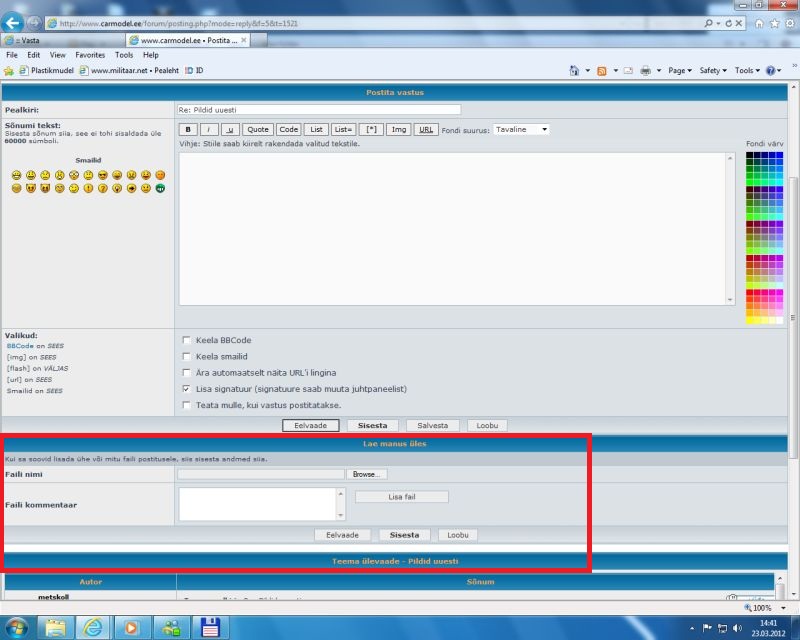Image resolution: width=800 pixels, height=640 pixels.
Task: Click the Browse... file button
Action: pyautogui.click(x=367, y=474)
